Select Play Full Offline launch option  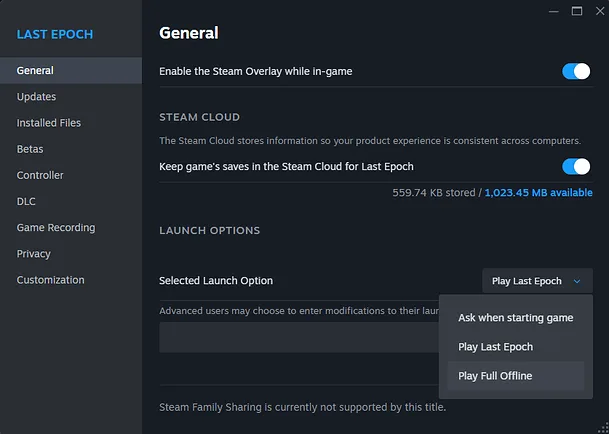click(x=515, y=376)
